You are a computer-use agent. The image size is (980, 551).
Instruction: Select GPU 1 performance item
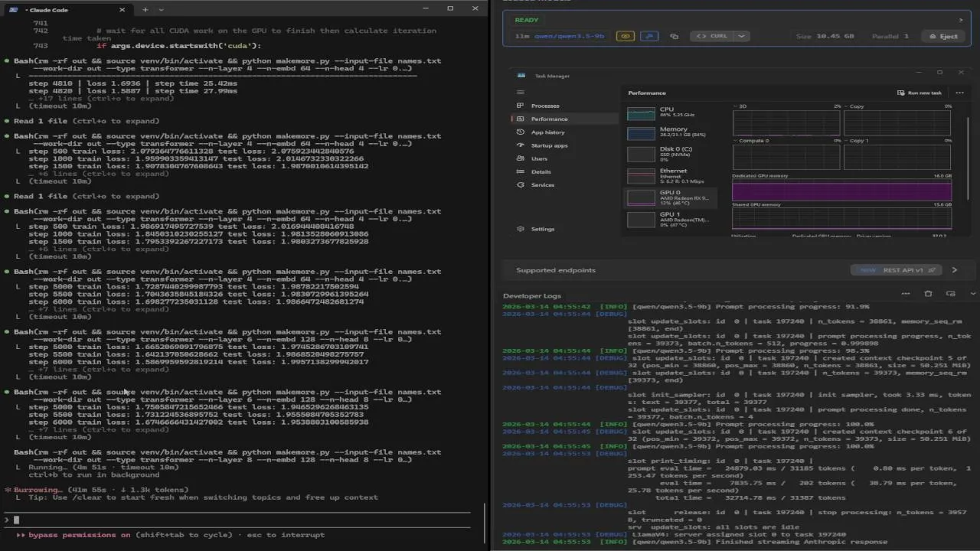(x=672, y=219)
